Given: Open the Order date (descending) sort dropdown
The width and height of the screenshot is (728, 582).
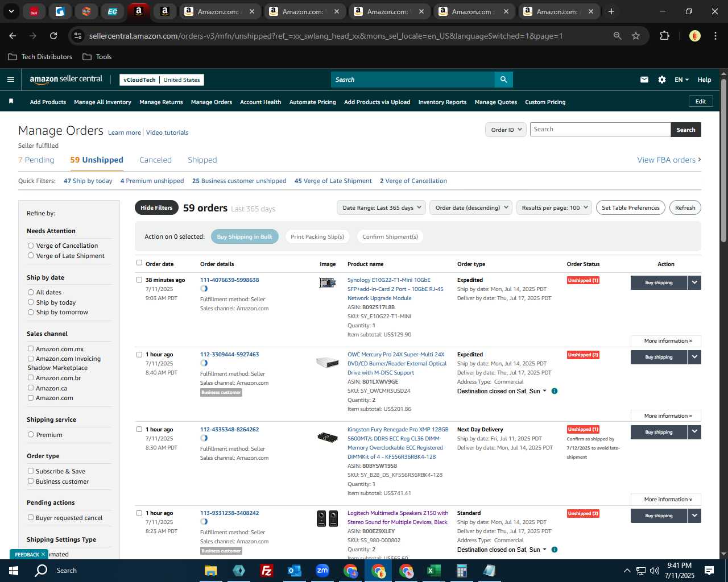Looking at the screenshot, I should pyautogui.click(x=471, y=207).
